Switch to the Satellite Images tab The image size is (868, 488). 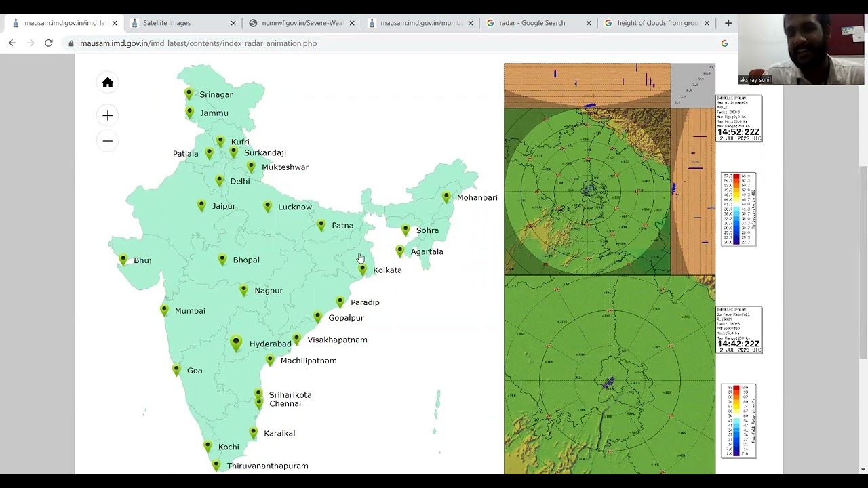pyautogui.click(x=182, y=23)
